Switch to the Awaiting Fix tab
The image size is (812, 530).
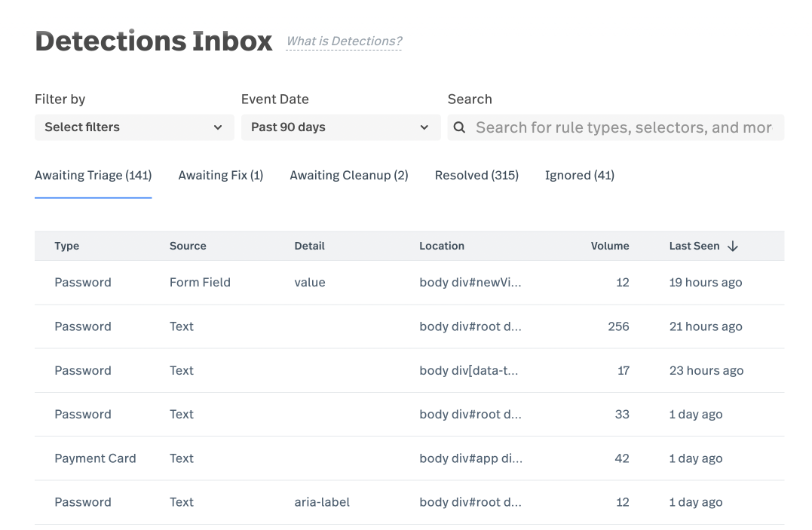(221, 176)
